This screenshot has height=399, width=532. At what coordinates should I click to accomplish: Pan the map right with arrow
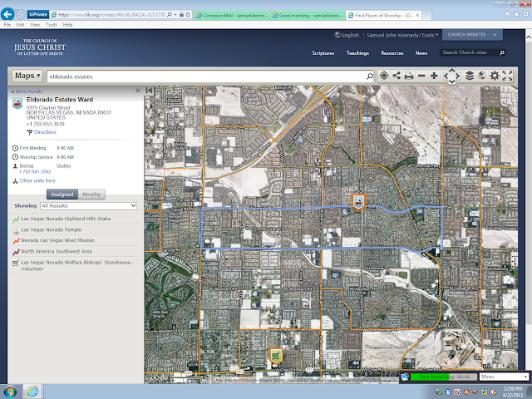(x=458, y=76)
